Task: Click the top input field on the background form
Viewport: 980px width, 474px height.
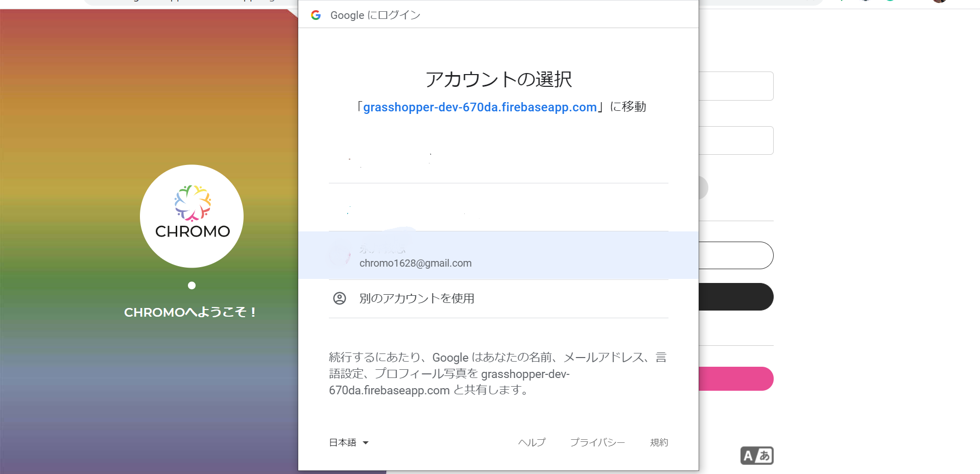Action: pyautogui.click(x=739, y=86)
